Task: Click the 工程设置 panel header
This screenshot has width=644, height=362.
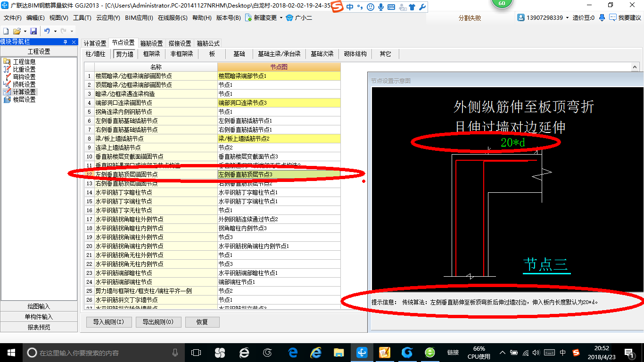Action: click(x=39, y=51)
